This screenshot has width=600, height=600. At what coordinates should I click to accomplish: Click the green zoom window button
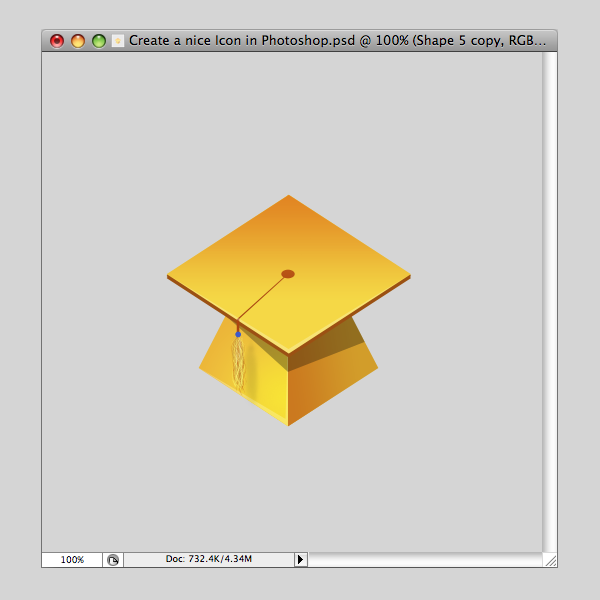point(99,41)
